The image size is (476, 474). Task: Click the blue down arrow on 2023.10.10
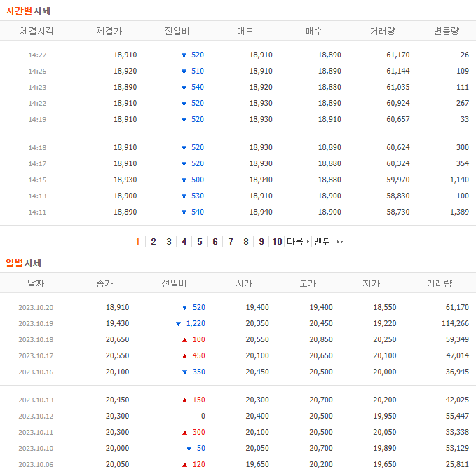(x=189, y=449)
